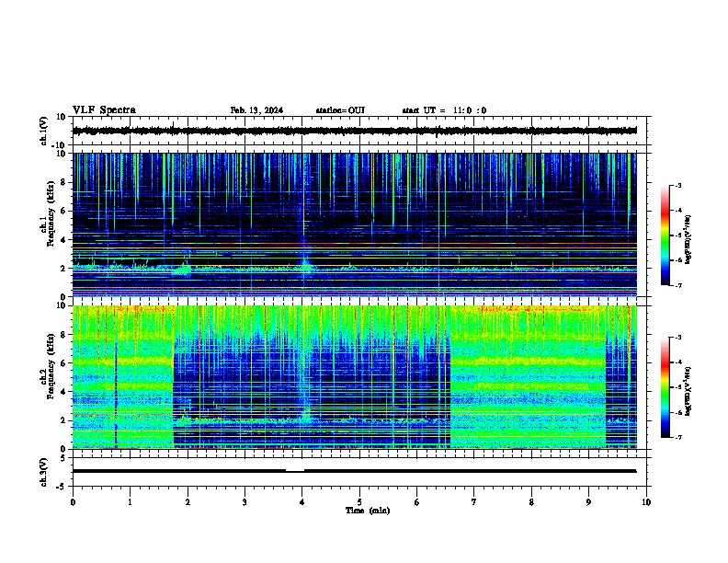Click time axis tick label "6"
The image size is (728, 563).
(417, 502)
